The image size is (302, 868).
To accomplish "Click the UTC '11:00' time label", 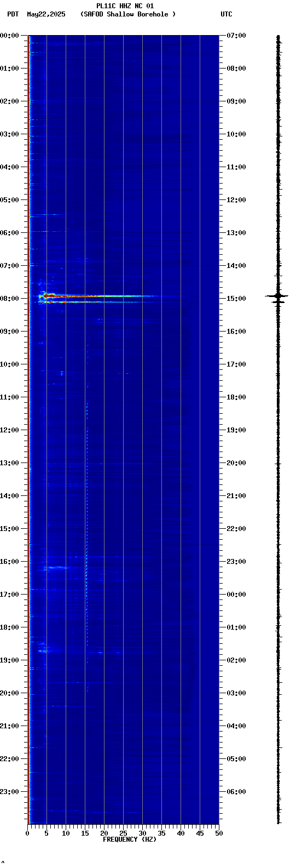I will [x=236, y=167].
